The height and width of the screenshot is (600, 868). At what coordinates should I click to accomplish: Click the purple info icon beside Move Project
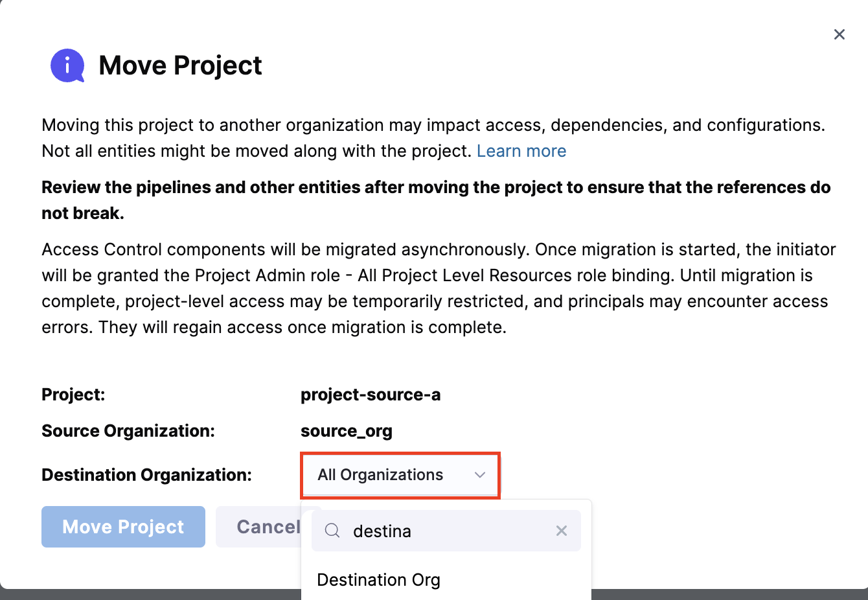[x=67, y=65]
